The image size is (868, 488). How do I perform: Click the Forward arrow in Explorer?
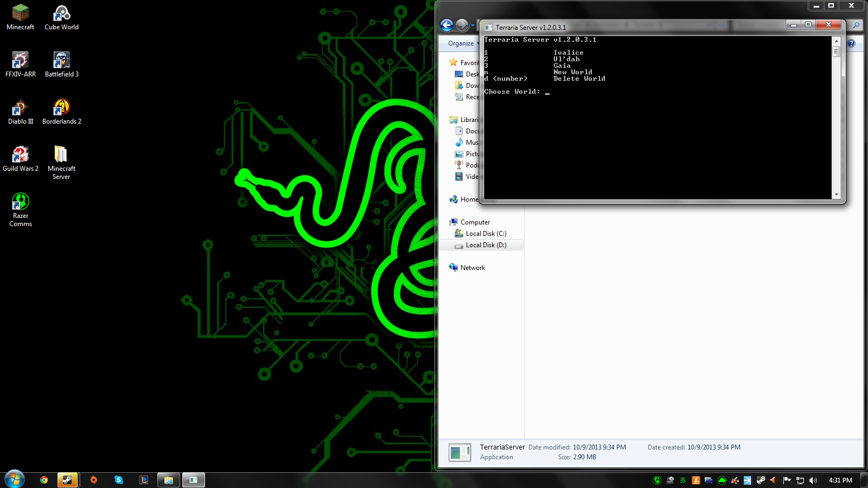(462, 25)
